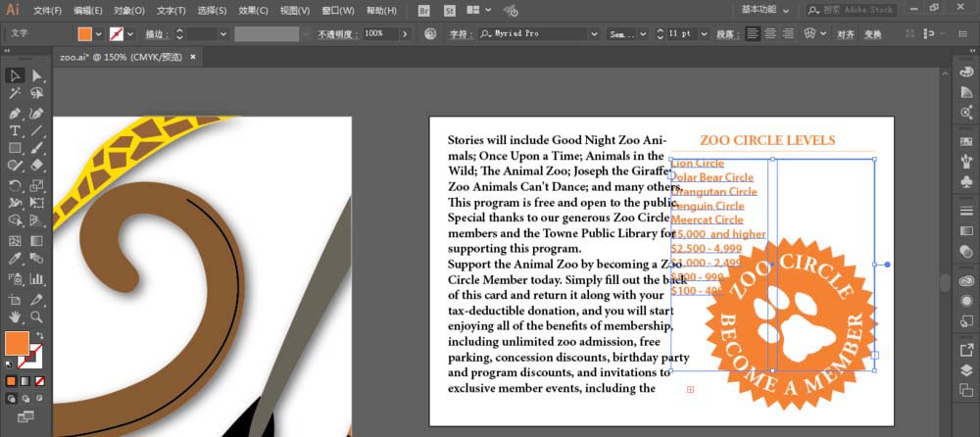The image size is (980, 437).
Task: Select the Selection tool (black arrow)
Action: point(15,75)
